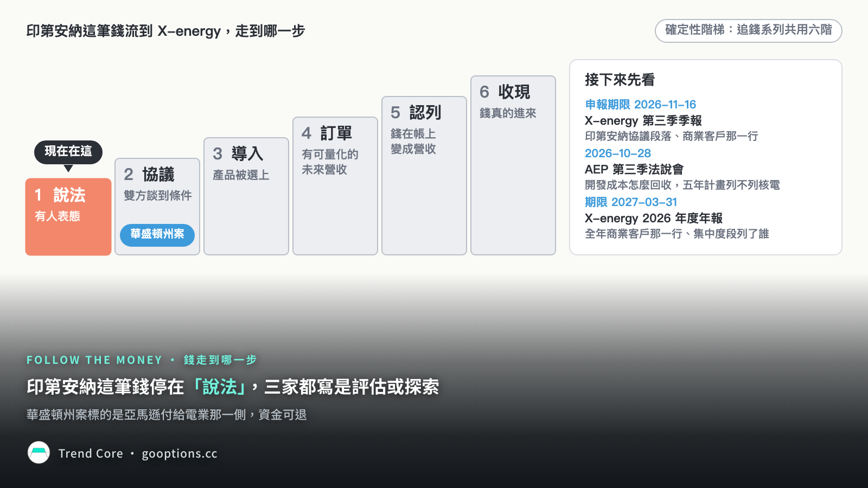Click X-energy 2026 年度年報 entry

[x=654, y=218]
